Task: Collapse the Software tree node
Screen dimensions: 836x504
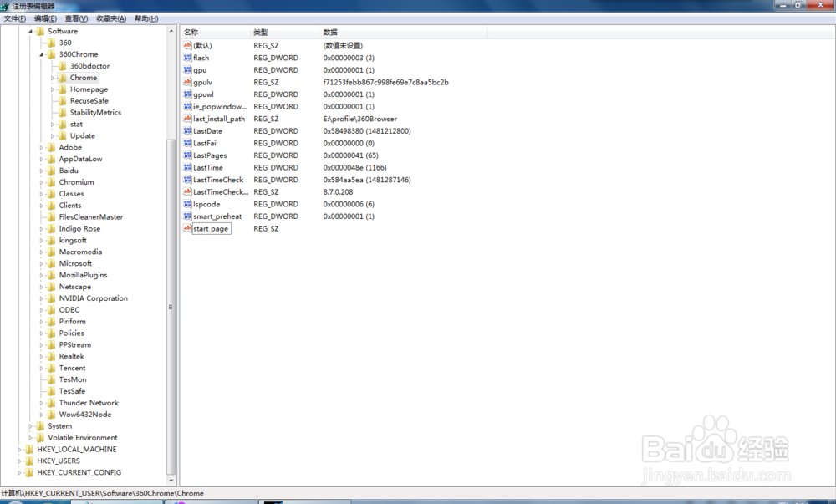Action: click(x=30, y=32)
